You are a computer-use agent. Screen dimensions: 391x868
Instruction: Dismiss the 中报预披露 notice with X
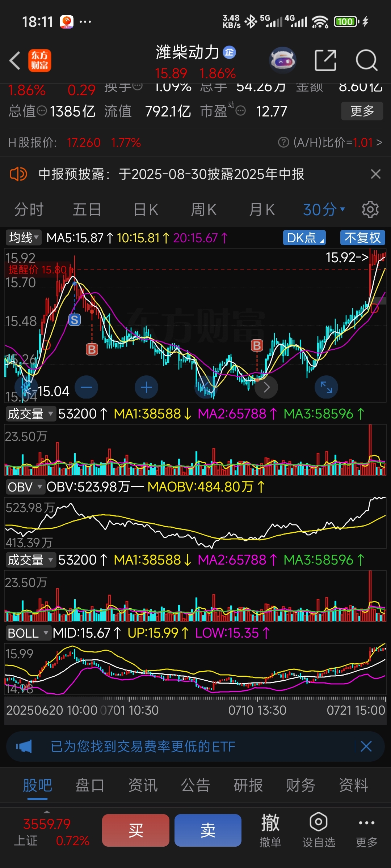[376, 174]
